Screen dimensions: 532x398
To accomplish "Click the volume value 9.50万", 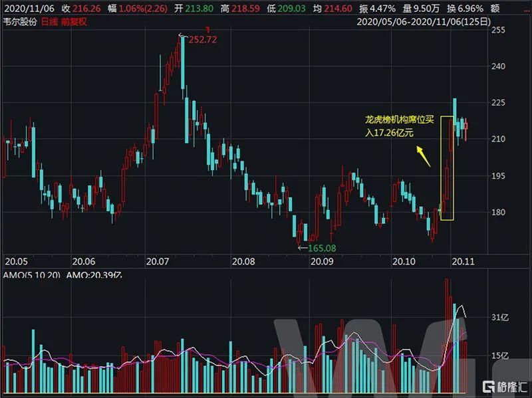I will (426, 8).
